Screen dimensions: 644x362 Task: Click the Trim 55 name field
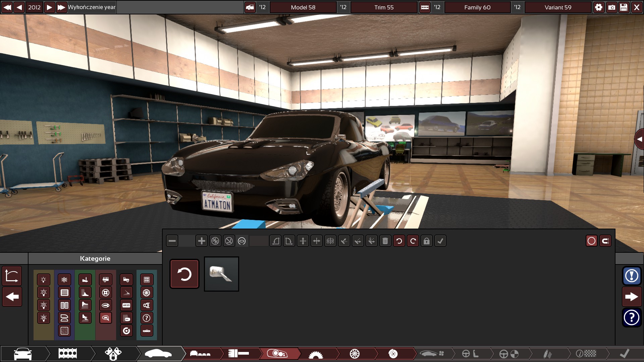[x=384, y=7]
